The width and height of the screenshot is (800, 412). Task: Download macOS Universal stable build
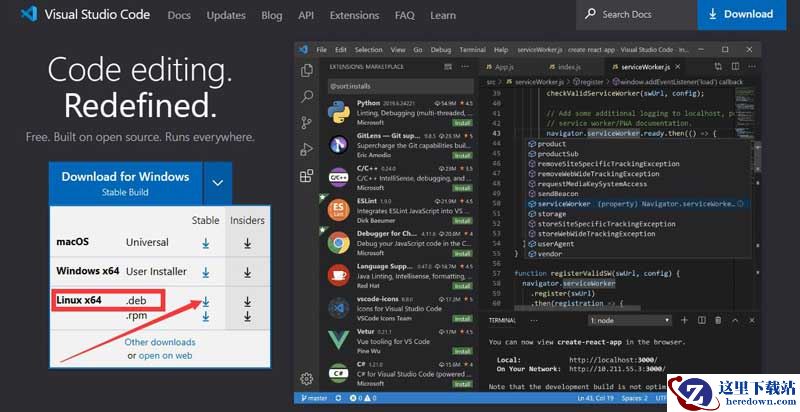[x=206, y=243]
